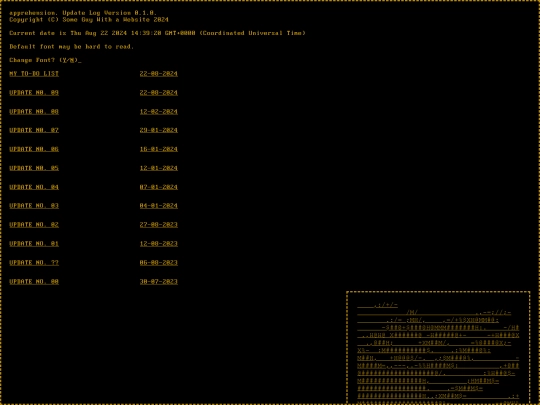Click the 22-08-2024 date beside MY TO-DO LIST
The image size is (540, 405).
pos(159,74)
